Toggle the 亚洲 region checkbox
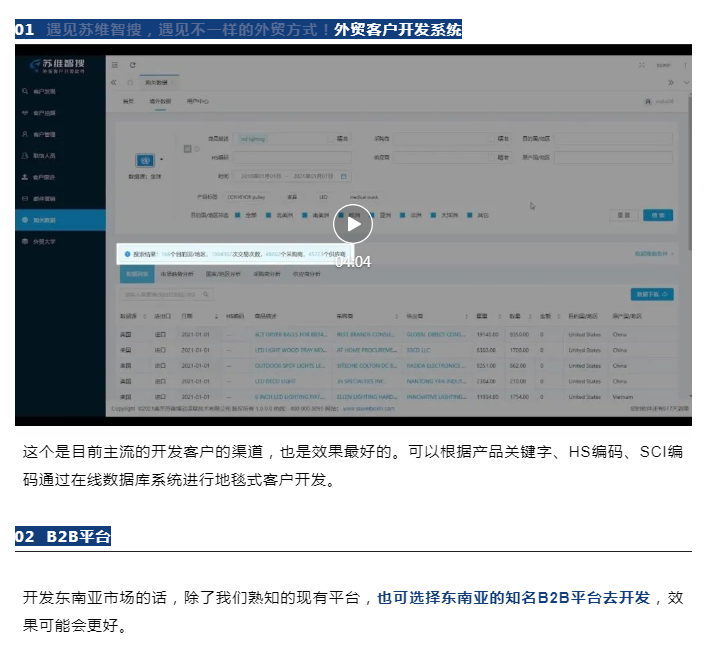Screen dimensions: 709x655 pos(373,215)
